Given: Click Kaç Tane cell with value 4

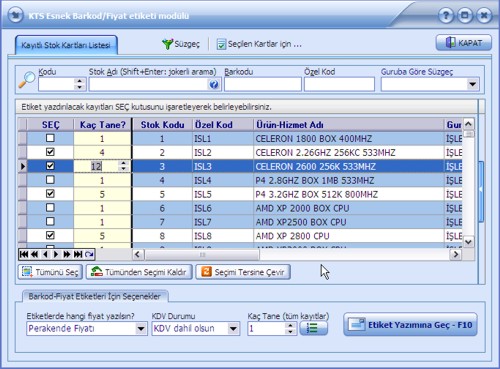Looking at the screenshot, I should [102, 152].
